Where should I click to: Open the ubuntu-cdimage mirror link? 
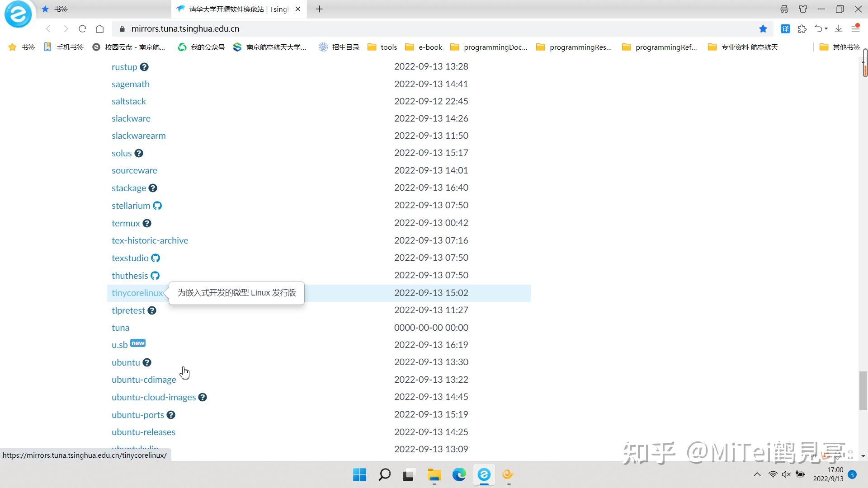(x=144, y=380)
